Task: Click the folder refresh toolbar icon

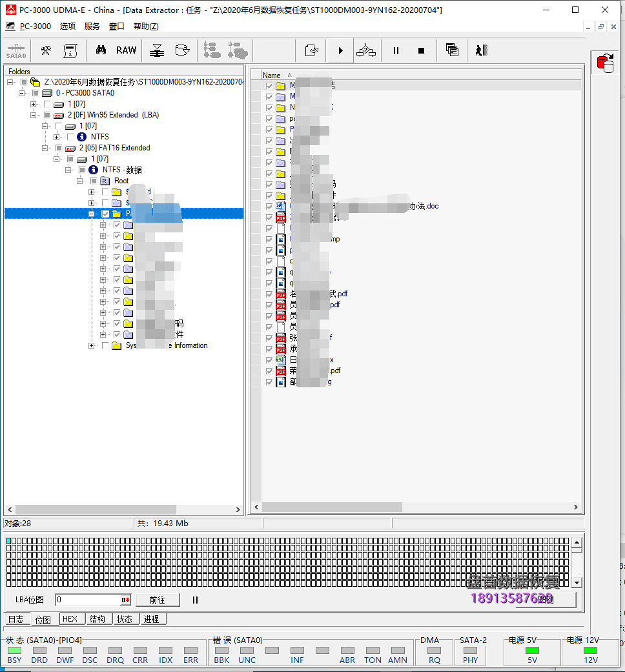Action: click(312, 50)
